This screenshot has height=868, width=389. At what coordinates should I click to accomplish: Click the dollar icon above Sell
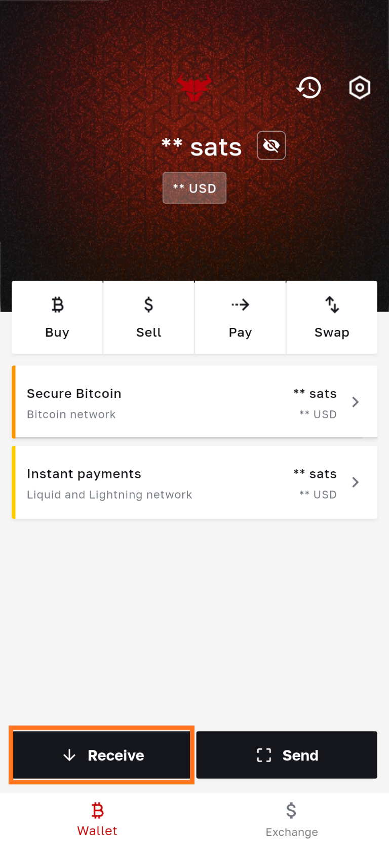(x=148, y=305)
